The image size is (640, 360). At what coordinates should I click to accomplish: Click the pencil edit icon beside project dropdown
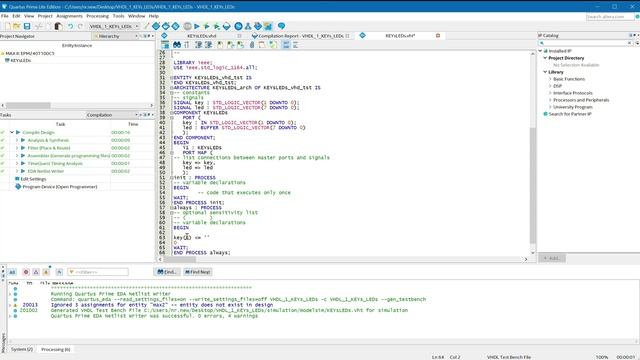click(147, 26)
